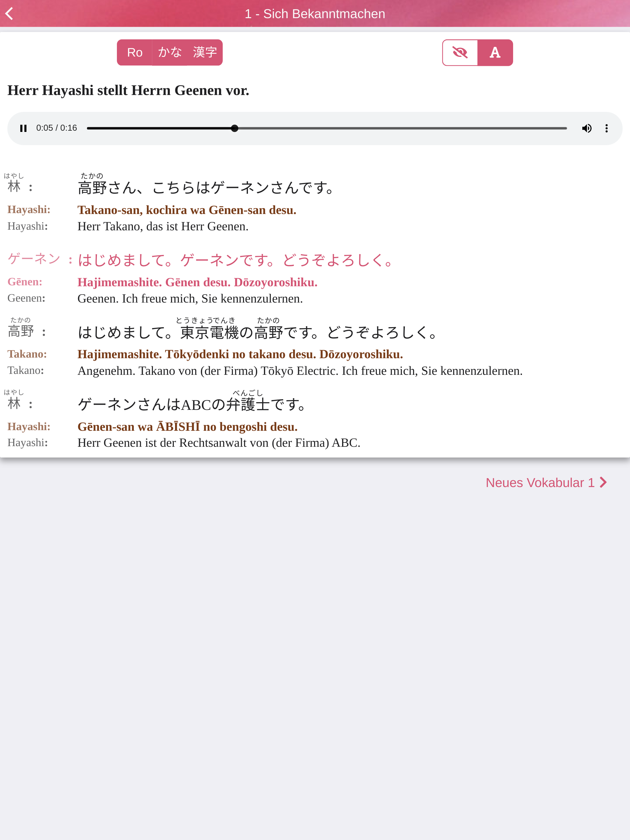Click the audio progress slider handle
Viewport: 630px width, 840px height.
tap(234, 128)
